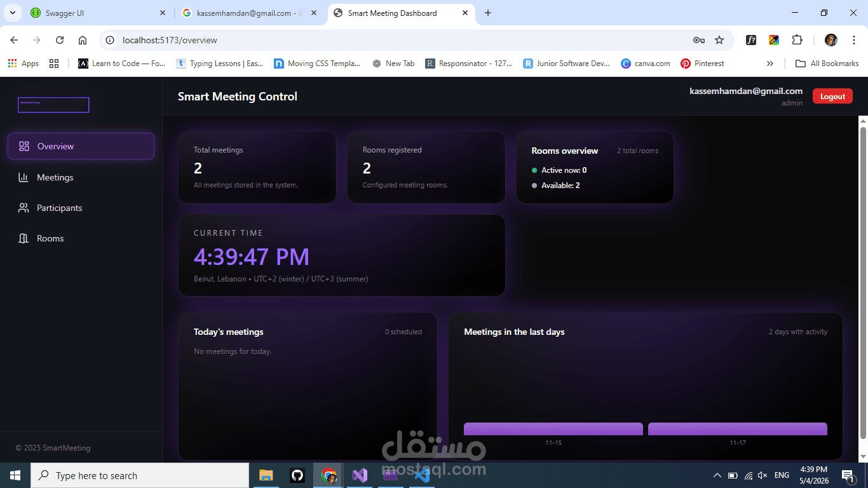Image resolution: width=868 pixels, height=488 pixels.
Task: Click the 'Active now: 0' status line
Action: pyautogui.click(x=559, y=170)
